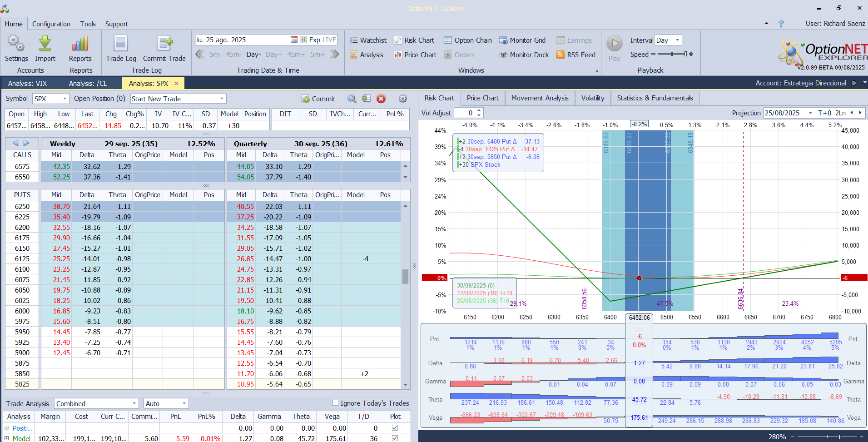Go to the previous expiration with the left arrow

pyautogui.click(x=15, y=143)
